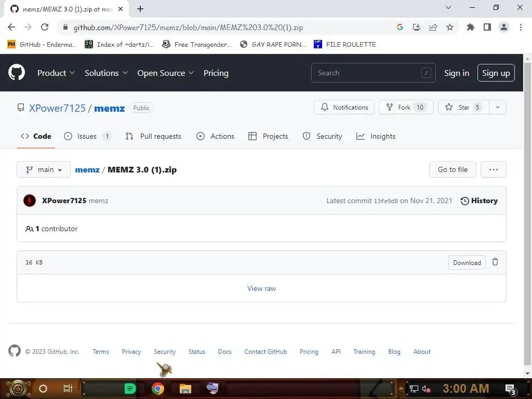Click the View raw link
Viewport: 532px width, 399px height.
pos(262,288)
